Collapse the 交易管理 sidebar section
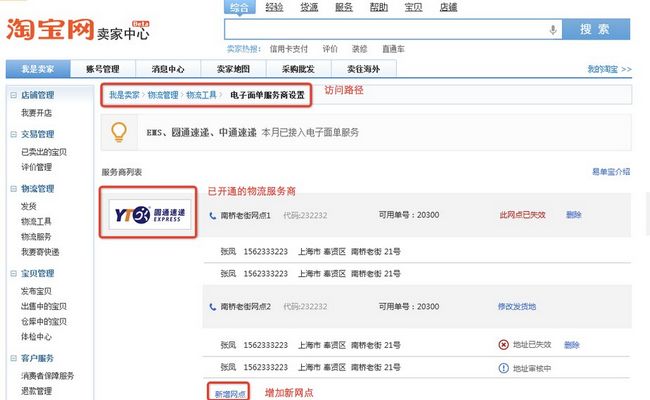The image size is (650, 400). 13,134
